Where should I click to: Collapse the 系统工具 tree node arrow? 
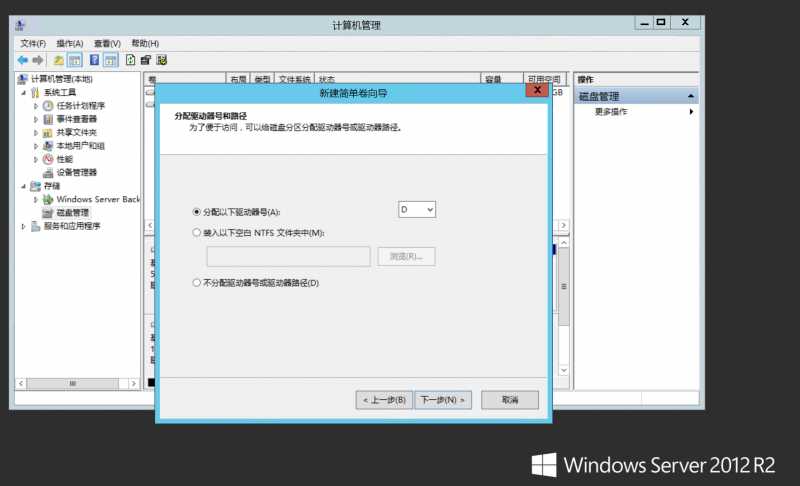pos(23,92)
